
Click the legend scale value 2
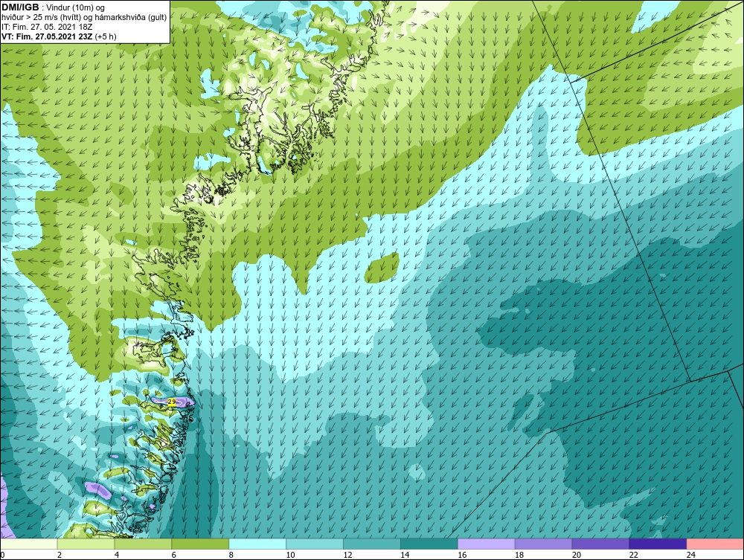click(x=60, y=555)
